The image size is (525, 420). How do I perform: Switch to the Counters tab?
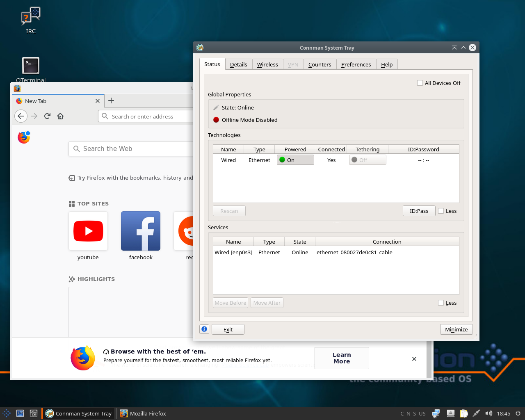[x=320, y=64]
